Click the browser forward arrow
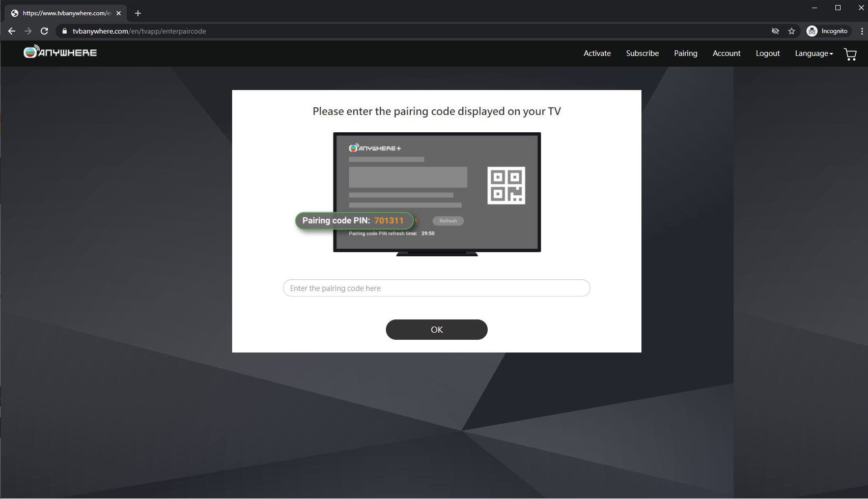The width and height of the screenshot is (868, 499). tap(28, 31)
